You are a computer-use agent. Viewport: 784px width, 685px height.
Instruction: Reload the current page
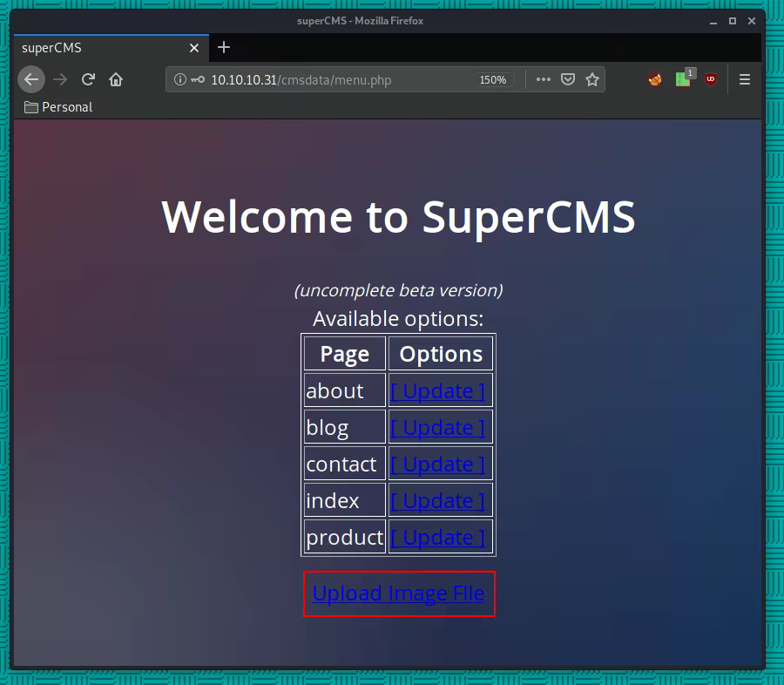point(88,79)
